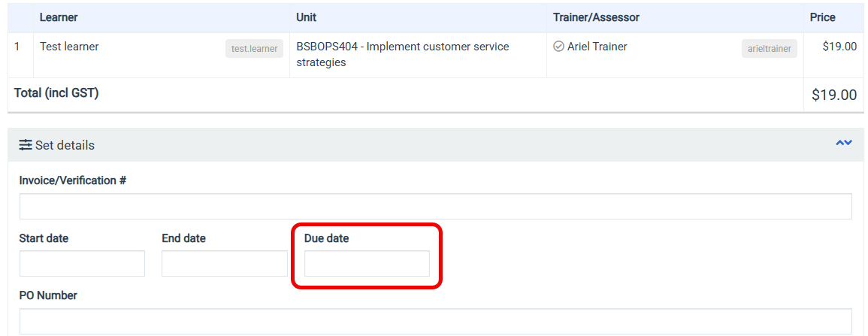
Task: Click the Ariel Trainer name
Action: tap(597, 47)
